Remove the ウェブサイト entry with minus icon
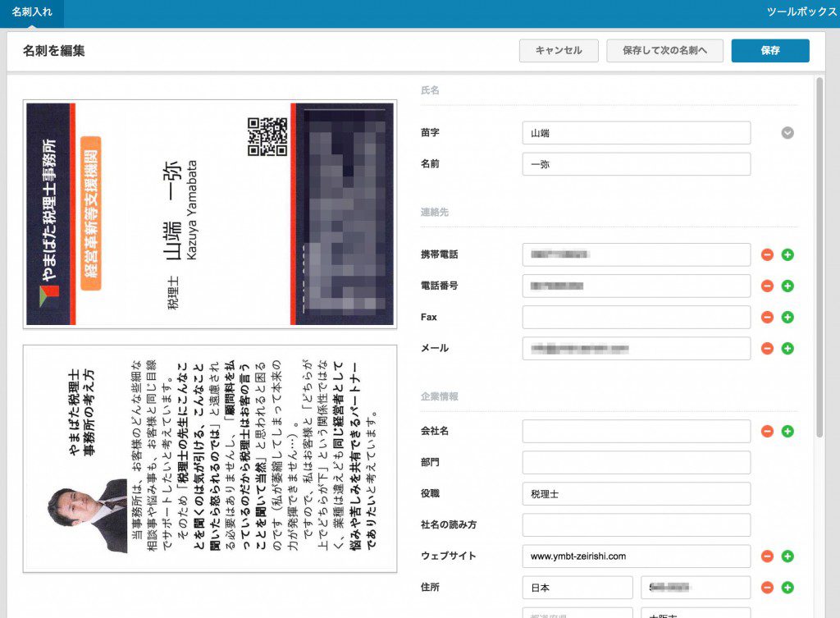The image size is (840, 618). click(x=767, y=556)
